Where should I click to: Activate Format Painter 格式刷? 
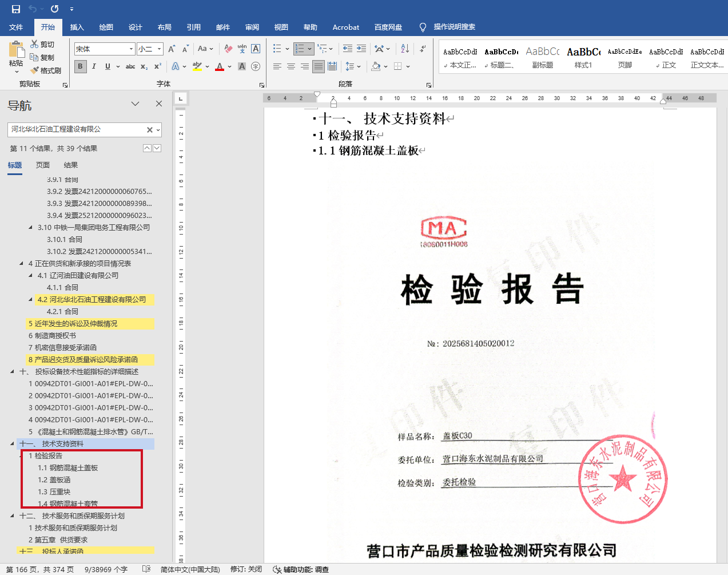click(46, 70)
